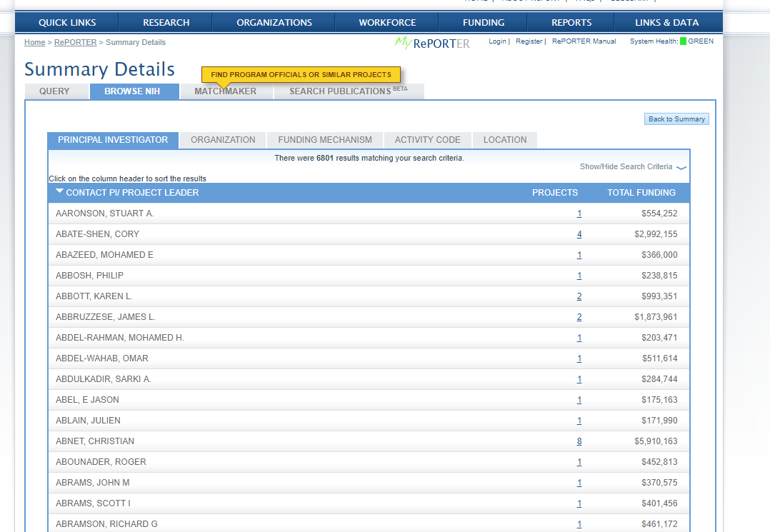The height and width of the screenshot is (532, 770).
Task: Open the RePORTER breadcrumb link
Action: [x=75, y=43]
